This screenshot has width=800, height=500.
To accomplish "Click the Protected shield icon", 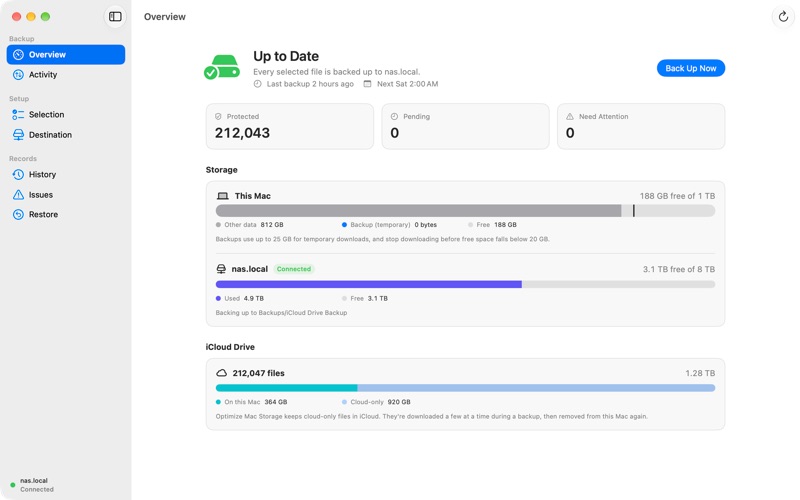I will tap(218, 116).
